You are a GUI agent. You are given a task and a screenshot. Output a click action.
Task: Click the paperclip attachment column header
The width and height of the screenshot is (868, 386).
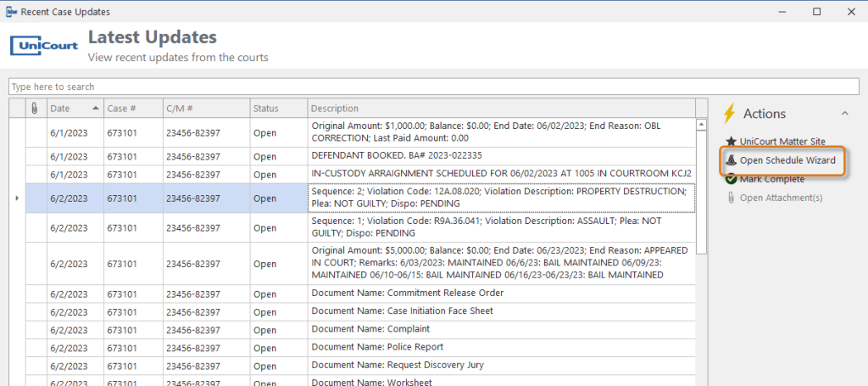click(x=34, y=109)
